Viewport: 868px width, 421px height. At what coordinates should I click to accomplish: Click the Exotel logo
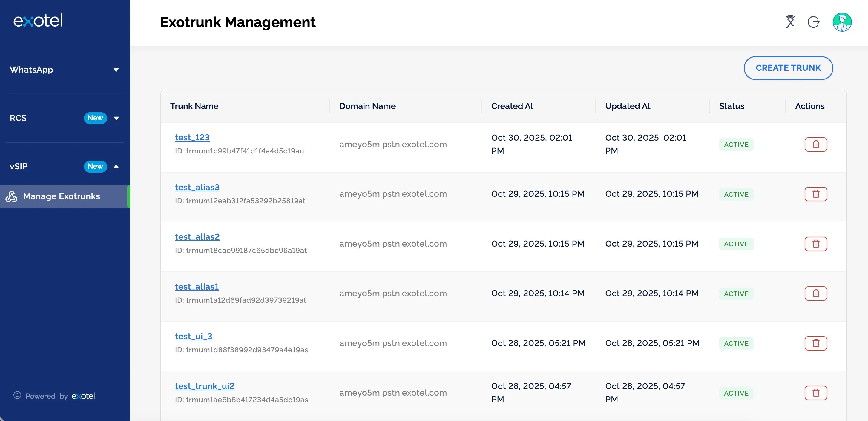38,21
